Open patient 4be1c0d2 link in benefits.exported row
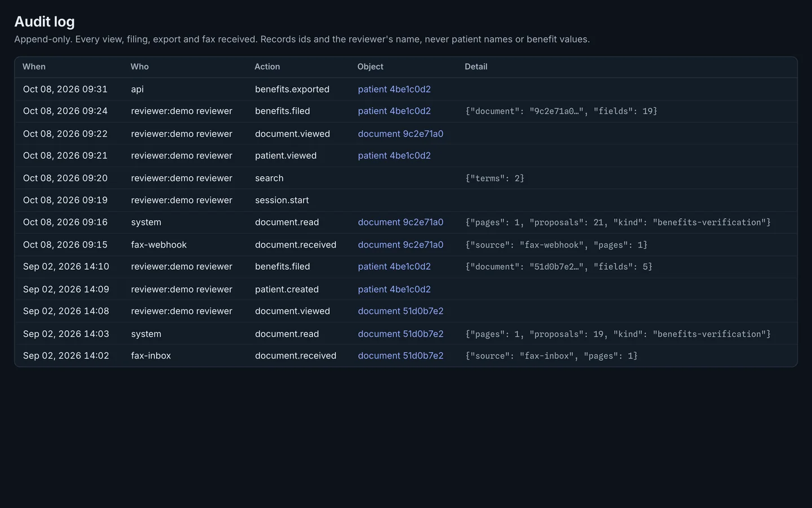 (x=394, y=89)
